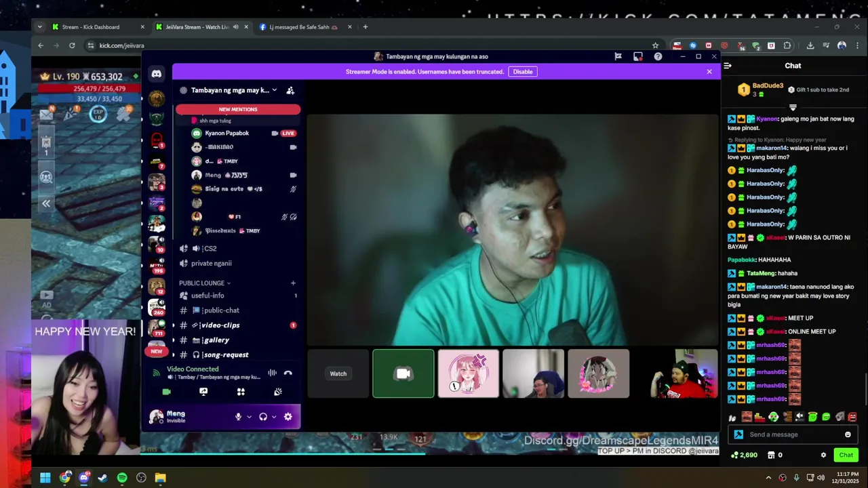Open Windows Start menu
Viewport: 868px width, 488px height.
(45, 478)
